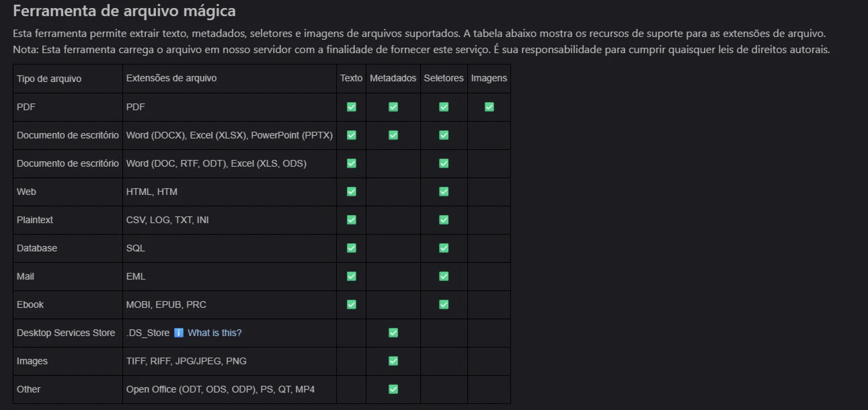Click Seletores checkmark in SQL row
Image resolution: width=868 pixels, height=410 pixels.
[443, 248]
